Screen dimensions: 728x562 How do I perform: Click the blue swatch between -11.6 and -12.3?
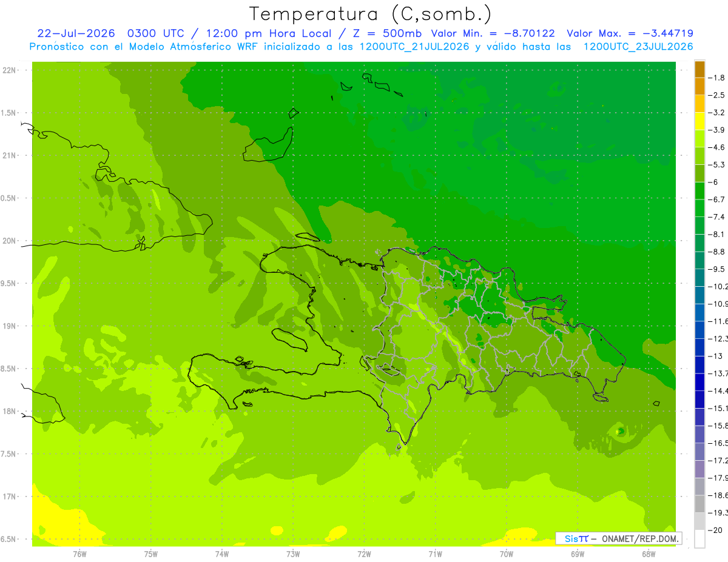tap(699, 330)
